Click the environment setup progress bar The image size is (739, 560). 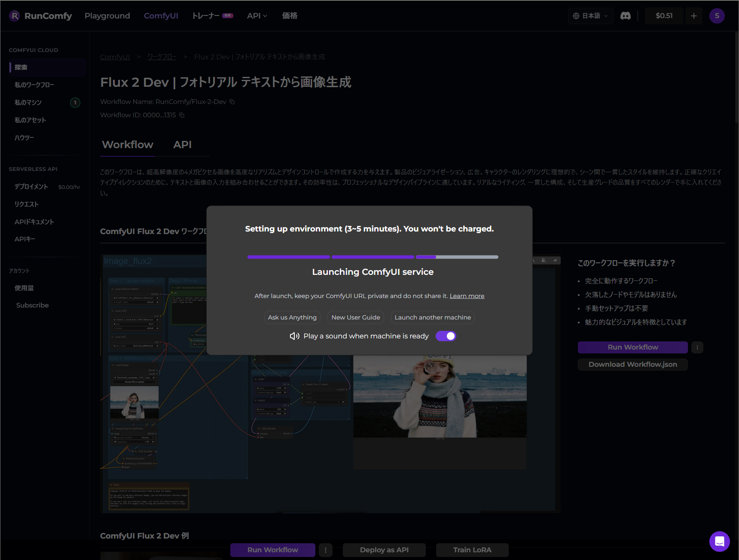point(373,257)
